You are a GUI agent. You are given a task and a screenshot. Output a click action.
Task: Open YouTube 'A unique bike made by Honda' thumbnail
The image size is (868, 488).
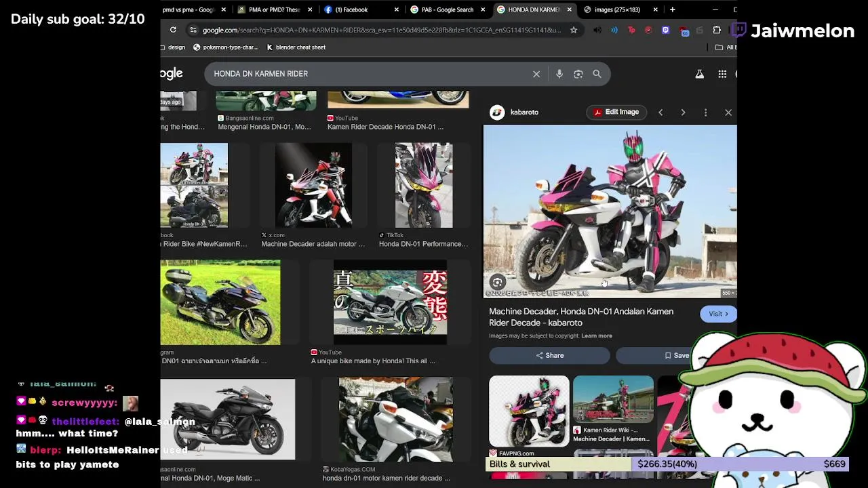point(390,302)
